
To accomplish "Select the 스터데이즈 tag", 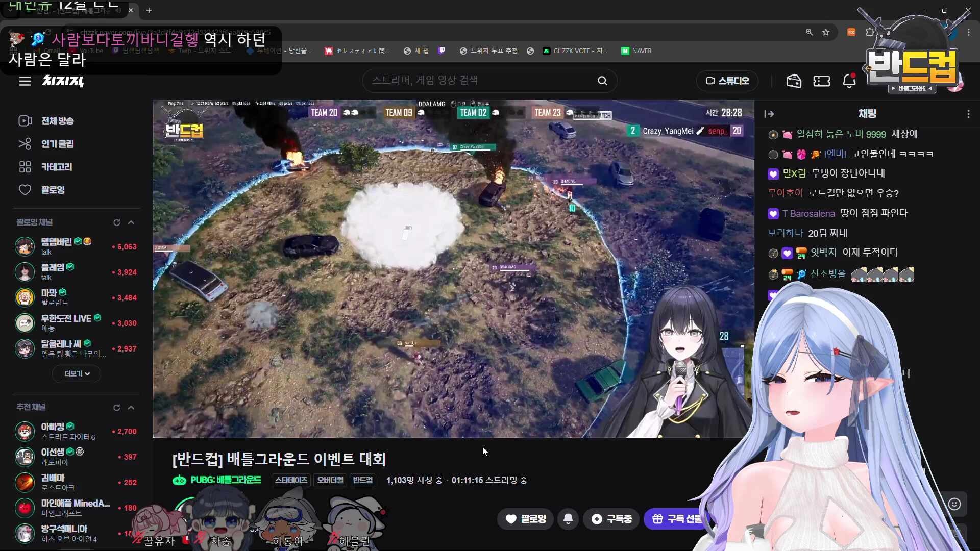I will (291, 480).
